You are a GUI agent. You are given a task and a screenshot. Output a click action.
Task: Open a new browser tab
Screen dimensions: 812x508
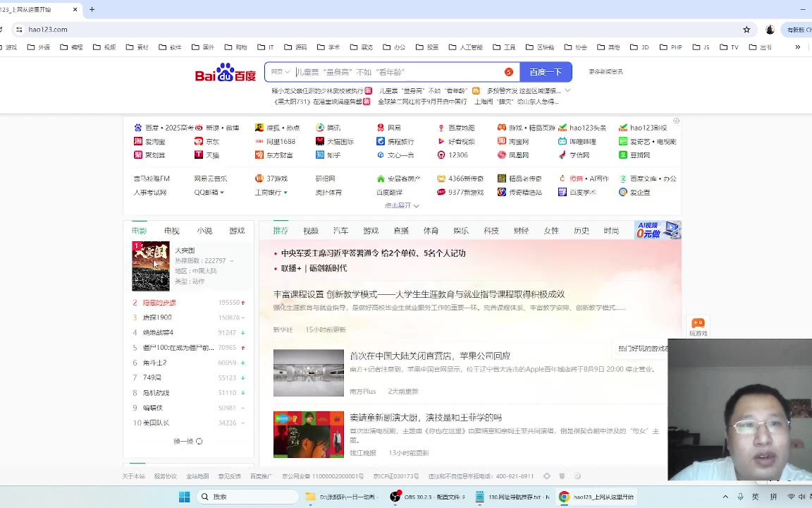point(92,9)
